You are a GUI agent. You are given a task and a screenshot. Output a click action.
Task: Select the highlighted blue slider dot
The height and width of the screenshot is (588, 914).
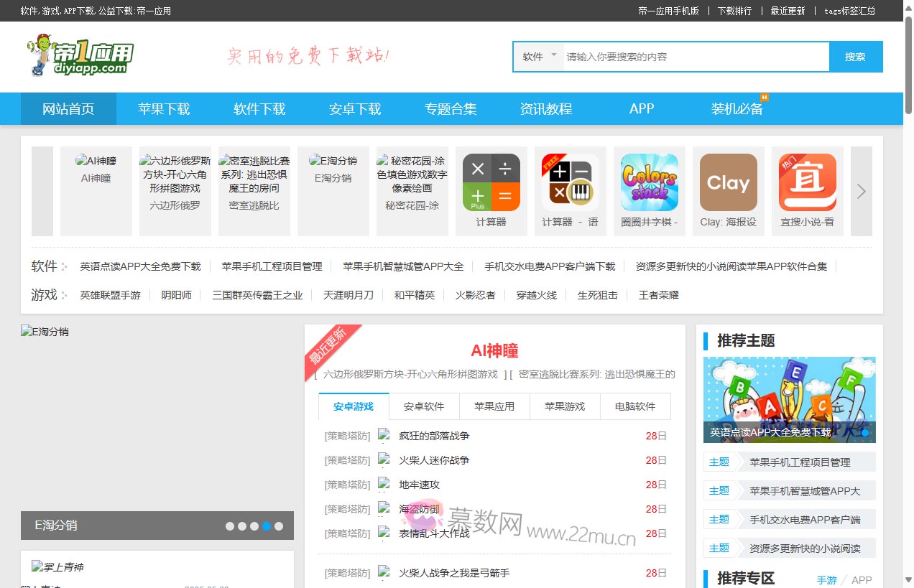[267, 526]
